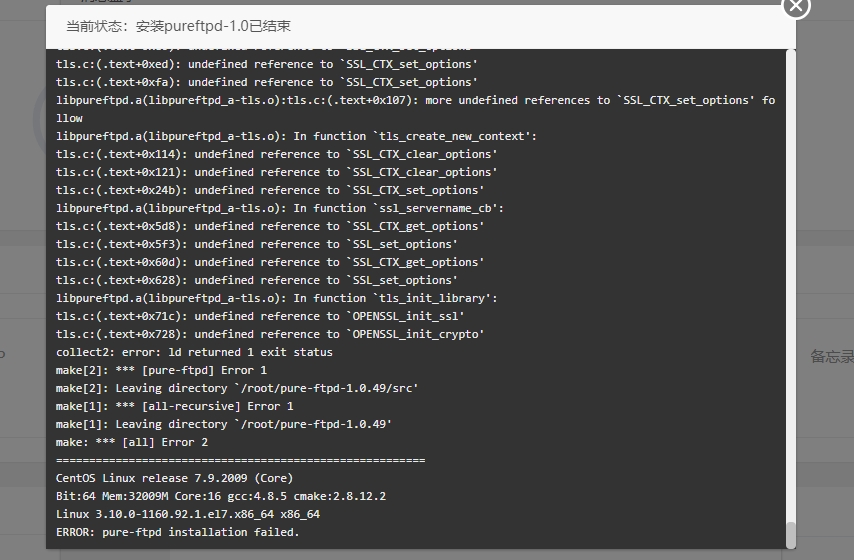The height and width of the screenshot is (560, 854).
Task: Click the 'In function ssl_servername_cb' line
Action: [280, 209]
